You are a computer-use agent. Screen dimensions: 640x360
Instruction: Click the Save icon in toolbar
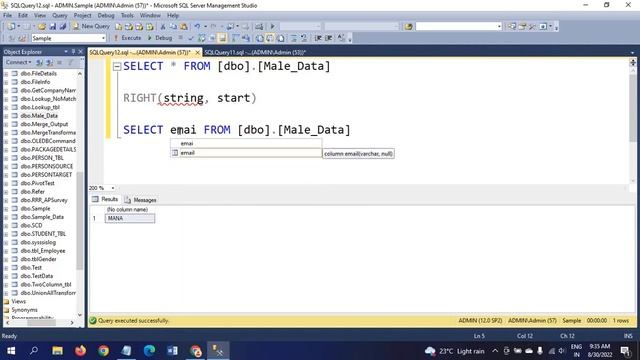click(x=53, y=27)
